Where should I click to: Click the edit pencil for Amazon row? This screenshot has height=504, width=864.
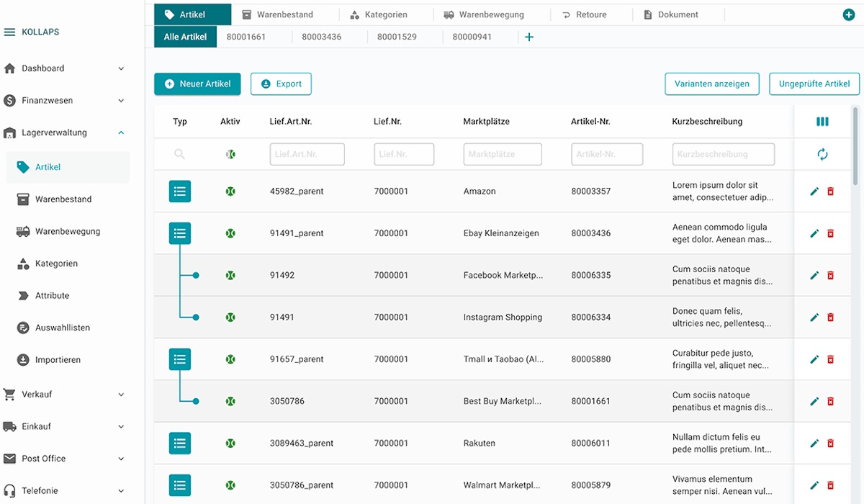(x=814, y=192)
